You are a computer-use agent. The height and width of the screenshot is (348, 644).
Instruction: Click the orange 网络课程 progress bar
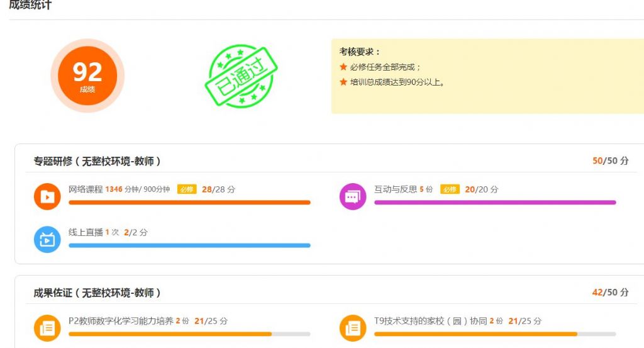(189, 202)
